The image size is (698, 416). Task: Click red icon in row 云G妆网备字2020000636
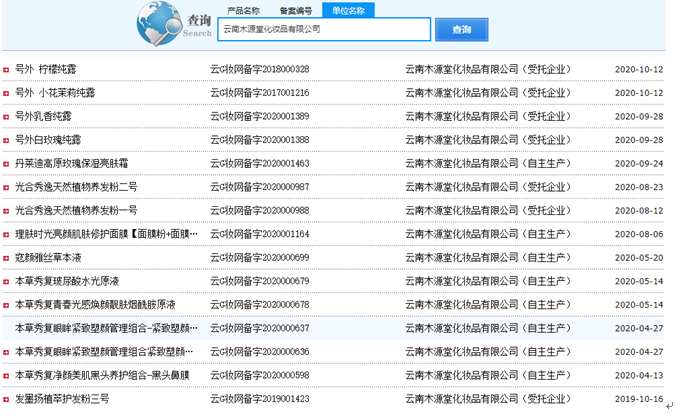[x=6, y=353]
